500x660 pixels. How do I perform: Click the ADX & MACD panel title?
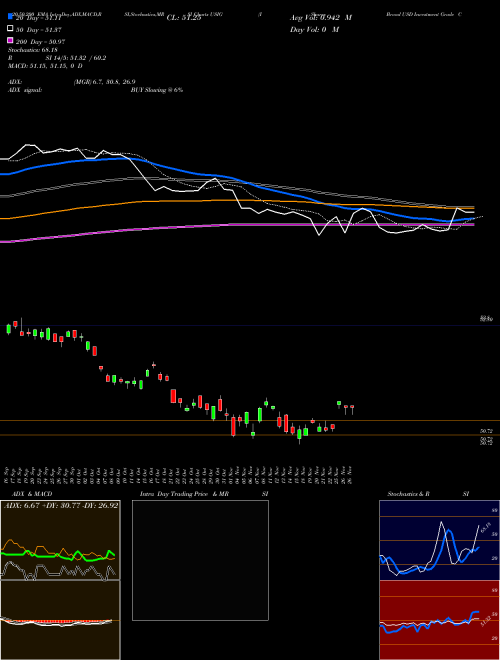click(x=32, y=494)
